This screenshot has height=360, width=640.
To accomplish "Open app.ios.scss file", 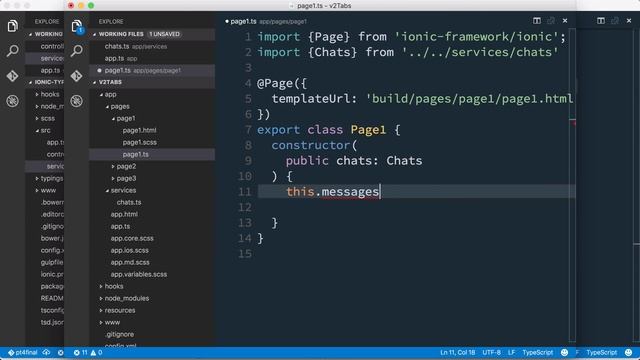I will (x=129, y=250).
